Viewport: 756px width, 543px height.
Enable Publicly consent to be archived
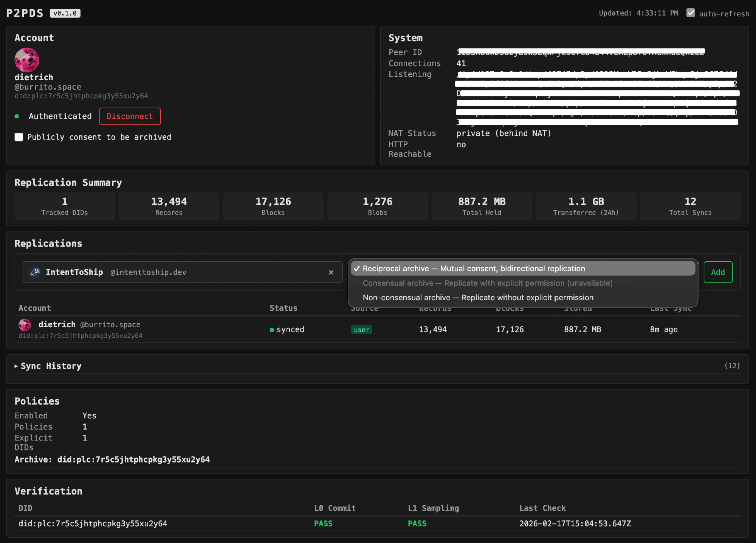click(x=19, y=137)
